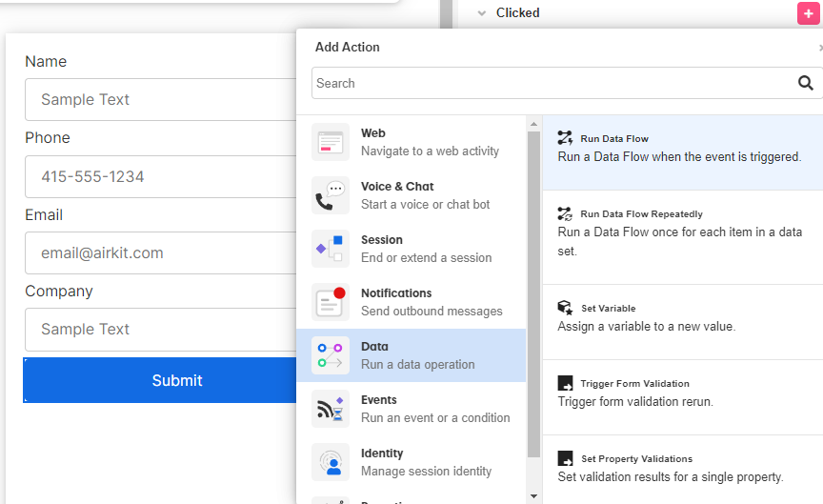823x504 pixels.
Task: Click the Name field label
Action: pos(46,61)
